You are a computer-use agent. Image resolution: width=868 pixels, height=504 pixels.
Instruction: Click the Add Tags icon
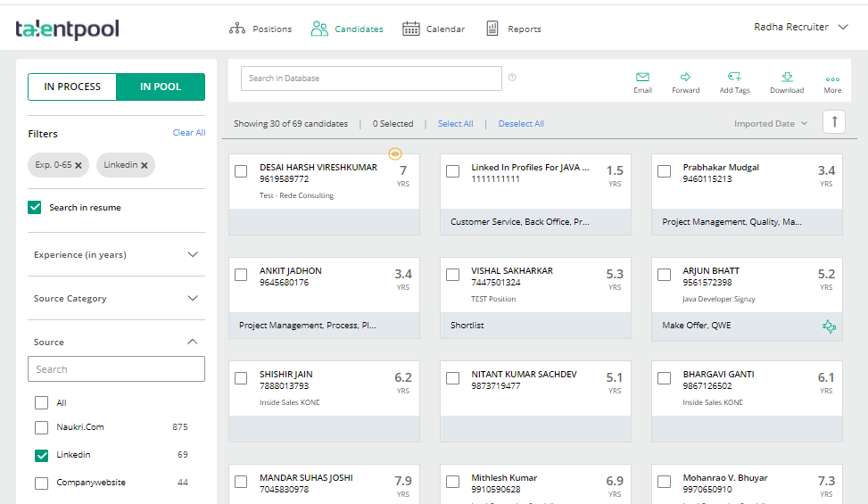tap(734, 77)
